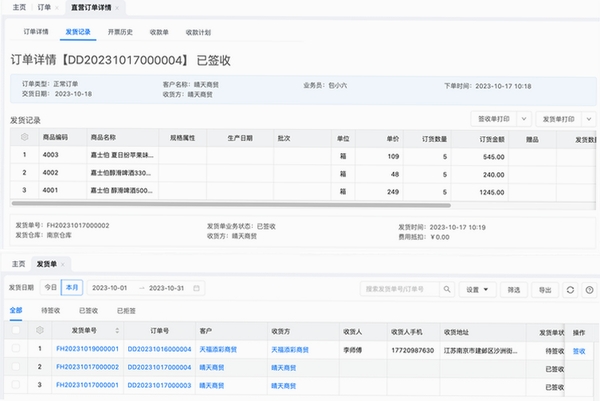Screen dimensions: 600x401
Task: Switch to 发货记录 sub-tab
Action: click(x=78, y=32)
